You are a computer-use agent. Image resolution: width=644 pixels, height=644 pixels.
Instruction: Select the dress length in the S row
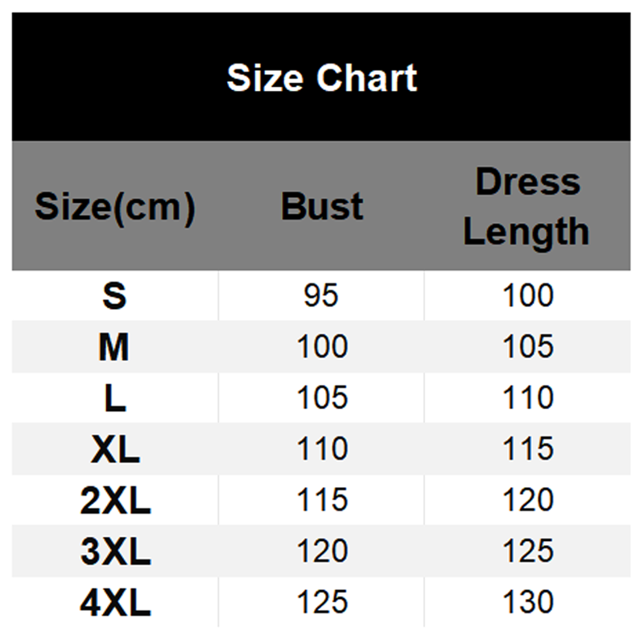(528, 296)
